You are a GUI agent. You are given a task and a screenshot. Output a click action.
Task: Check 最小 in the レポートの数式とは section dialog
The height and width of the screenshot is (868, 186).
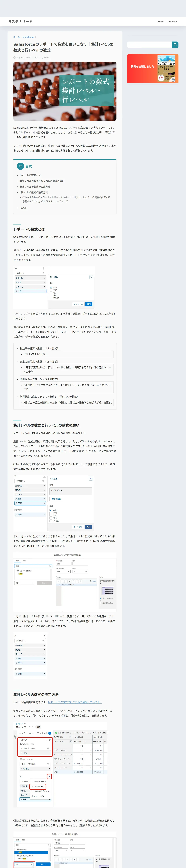51,295
